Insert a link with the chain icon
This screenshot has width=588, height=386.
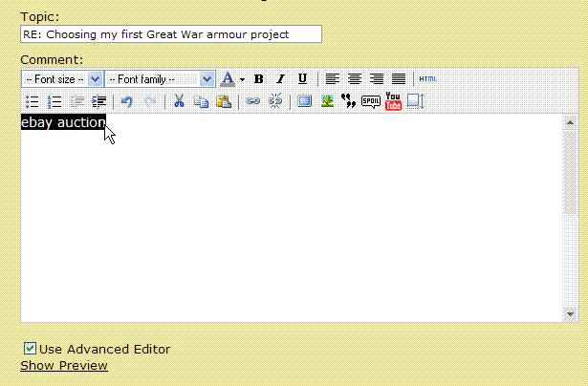[x=252, y=101]
